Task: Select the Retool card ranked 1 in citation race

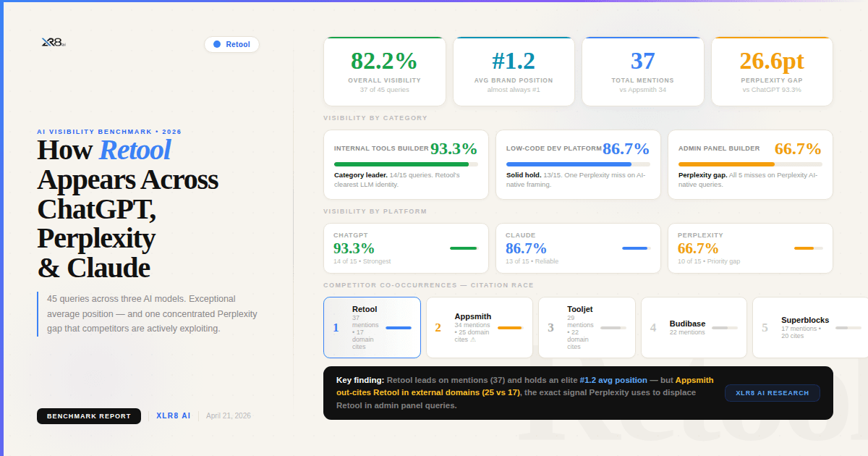Action: pyautogui.click(x=372, y=327)
